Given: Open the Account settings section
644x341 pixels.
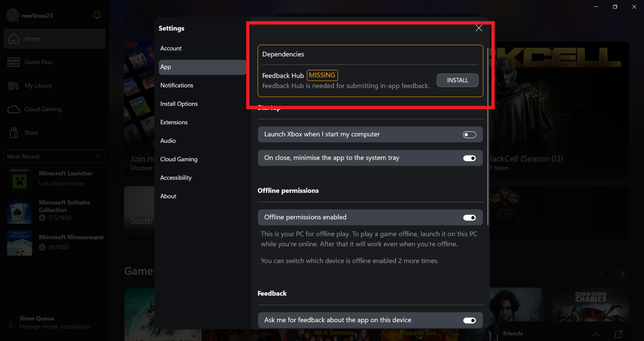Looking at the screenshot, I should point(202,48).
